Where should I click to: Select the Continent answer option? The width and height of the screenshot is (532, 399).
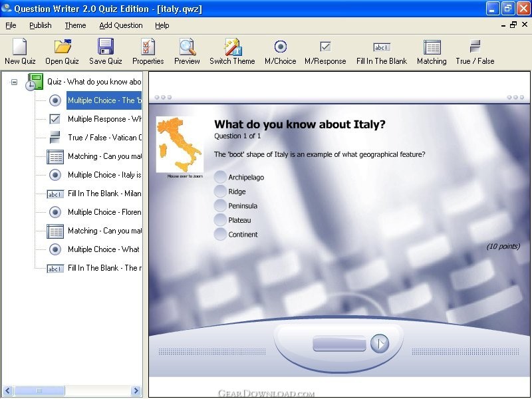220,234
